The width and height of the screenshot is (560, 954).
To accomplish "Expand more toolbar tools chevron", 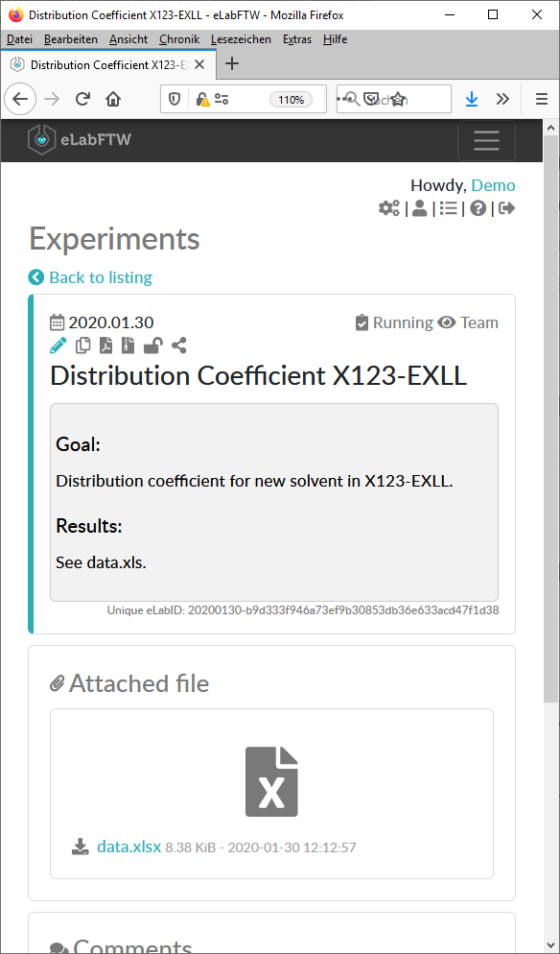I will (502, 99).
